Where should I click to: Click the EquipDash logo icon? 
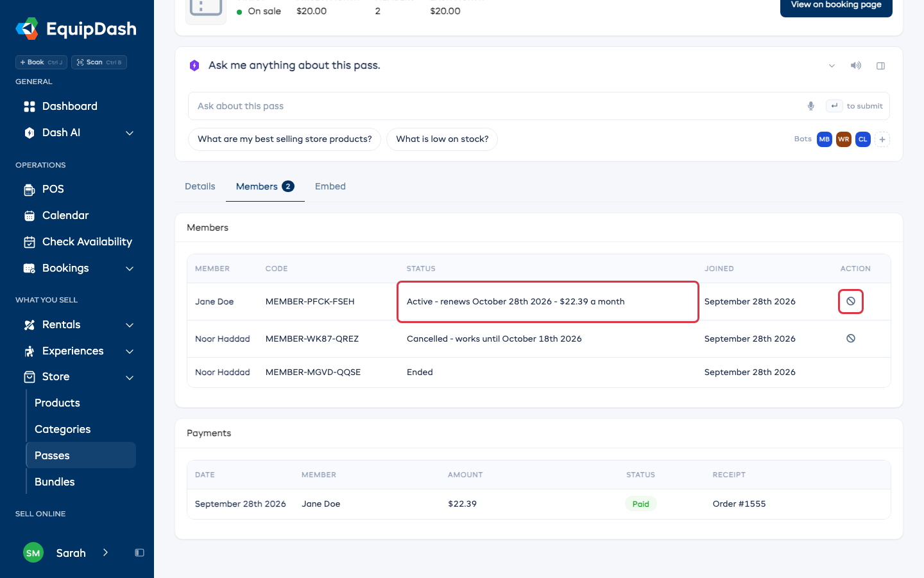tap(27, 29)
